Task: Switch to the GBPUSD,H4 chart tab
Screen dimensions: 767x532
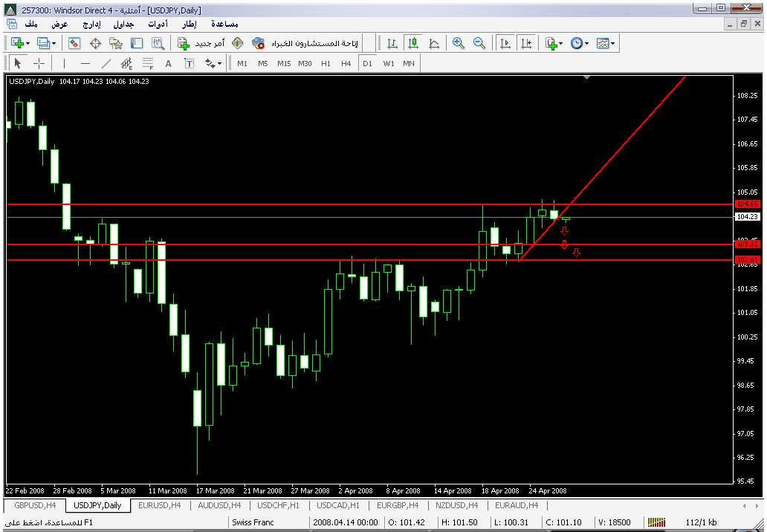Action: pyautogui.click(x=35, y=505)
